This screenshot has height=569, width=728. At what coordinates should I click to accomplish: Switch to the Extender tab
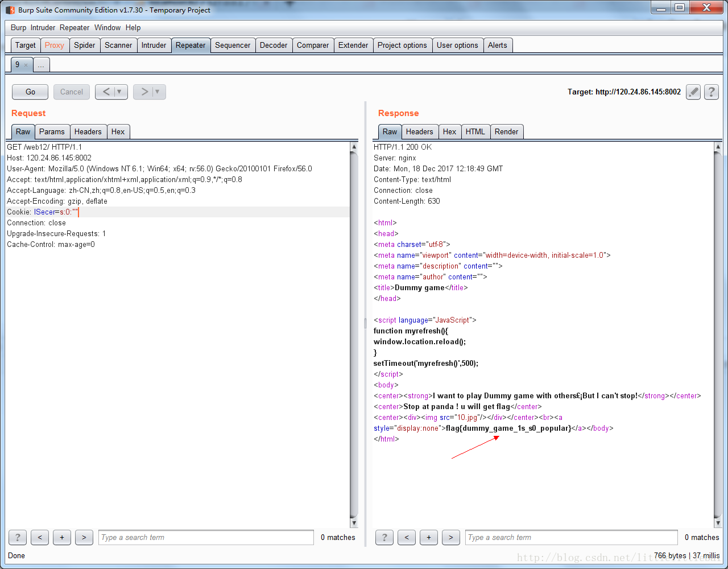pyautogui.click(x=353, y=45)
